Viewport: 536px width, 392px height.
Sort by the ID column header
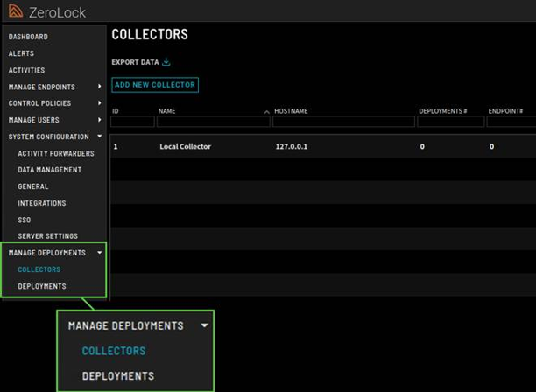[116, 111]
